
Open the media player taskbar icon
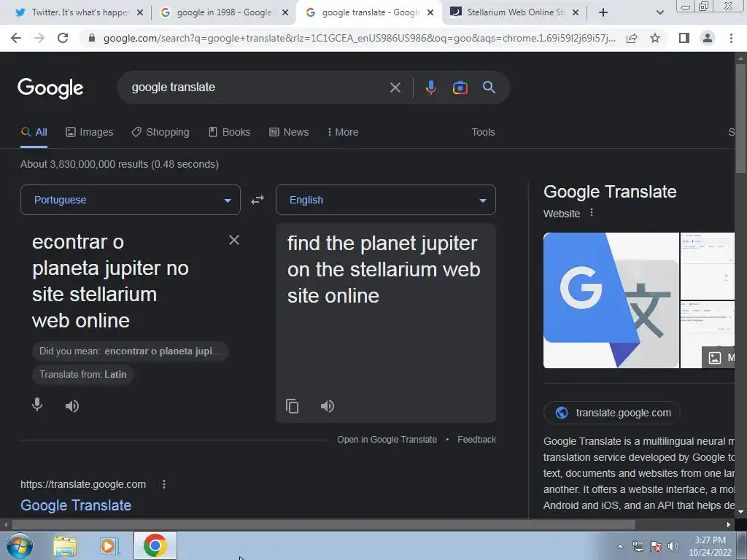point(109,545)
